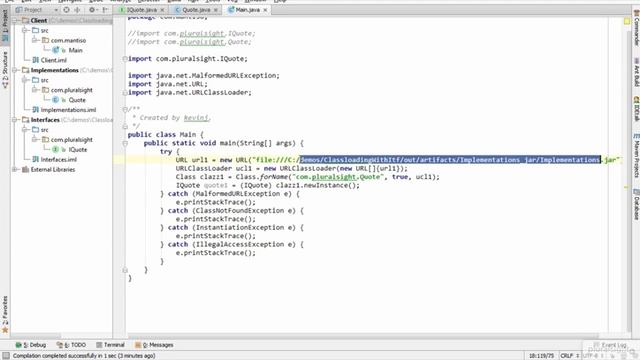This screenshot has width=640, height=360.
Task: Open the Commander side panel
Action: point(636,28)
